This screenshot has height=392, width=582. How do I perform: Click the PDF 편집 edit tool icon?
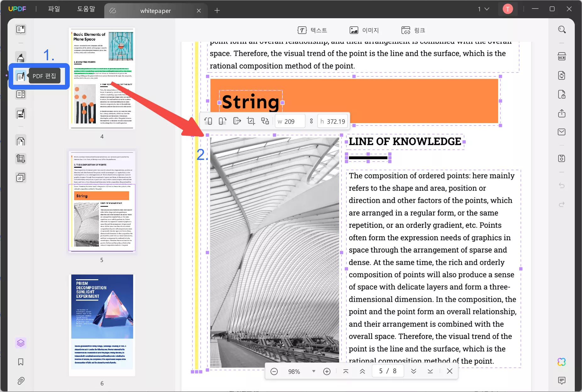coord(21,76)
